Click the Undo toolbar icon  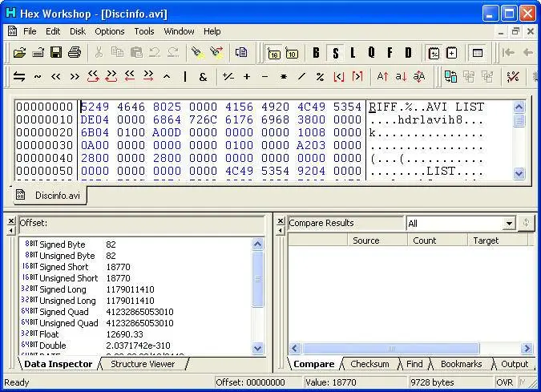point(154,53)
